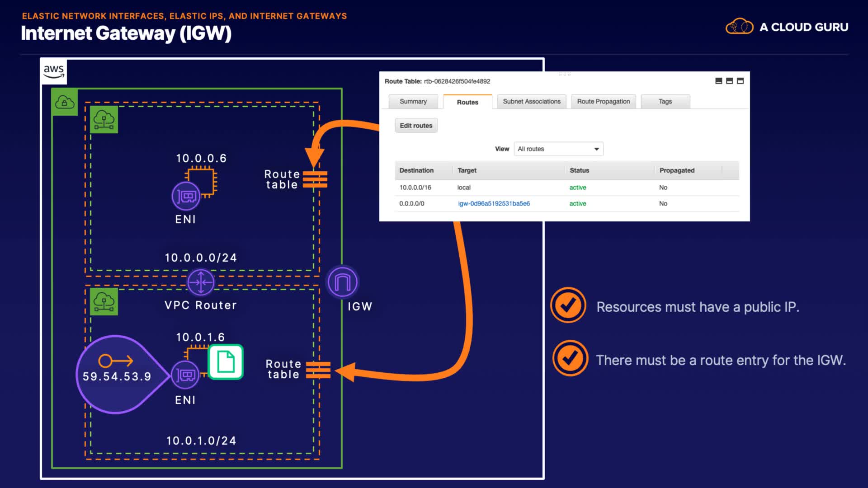Click the 59.54.53.9 elastic IP marker
Screen dimensions: 868x488
[117, 374]
